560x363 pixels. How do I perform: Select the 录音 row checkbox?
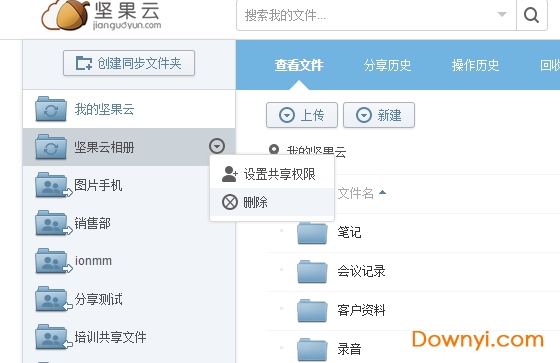pyautogui.click(x=281, y=347)
